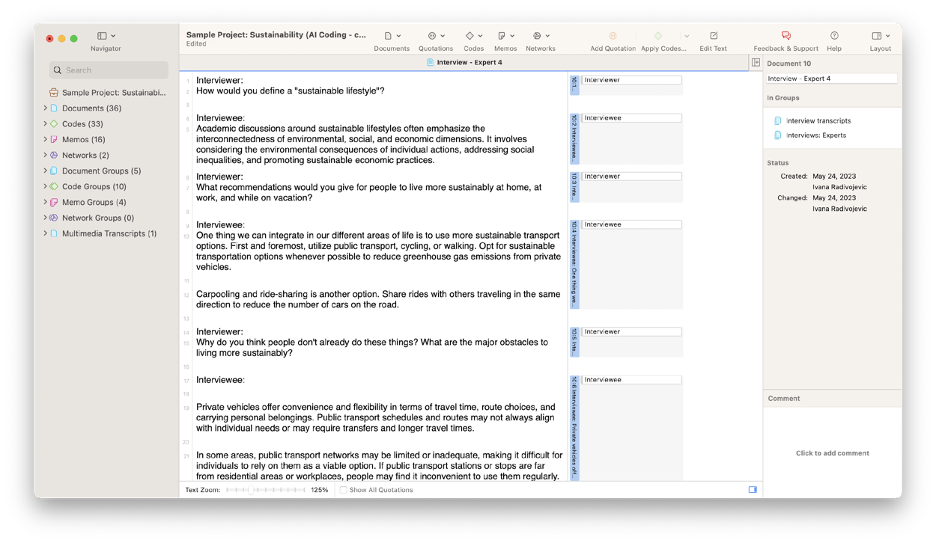Open the Quotations toolbar icon

(432, 36)
